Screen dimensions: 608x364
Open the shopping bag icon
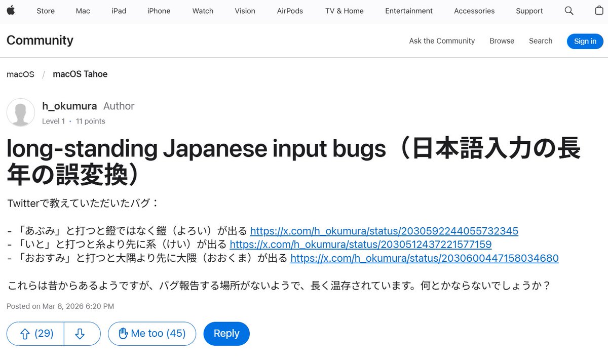pos(599,11)
